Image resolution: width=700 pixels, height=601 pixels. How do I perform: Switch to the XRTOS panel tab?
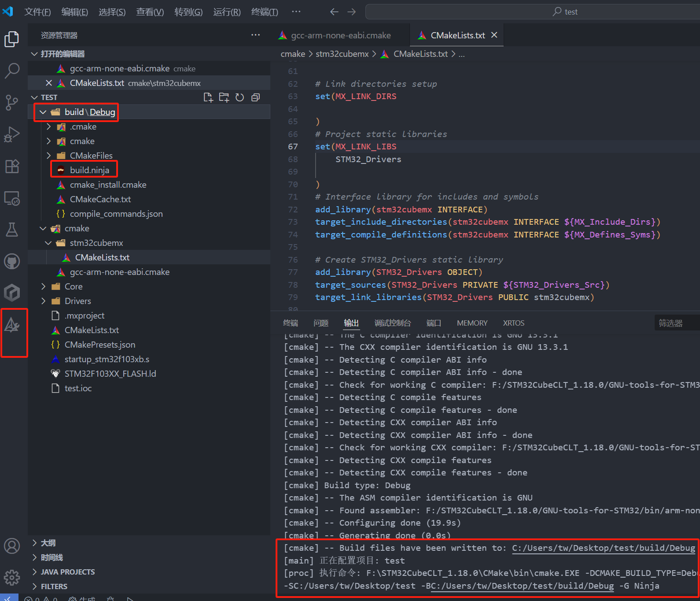pos(514,323)
